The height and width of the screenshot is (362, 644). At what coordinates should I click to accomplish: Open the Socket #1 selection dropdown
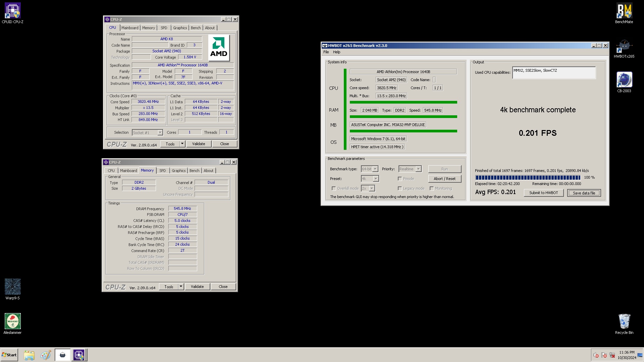[147, 133]
